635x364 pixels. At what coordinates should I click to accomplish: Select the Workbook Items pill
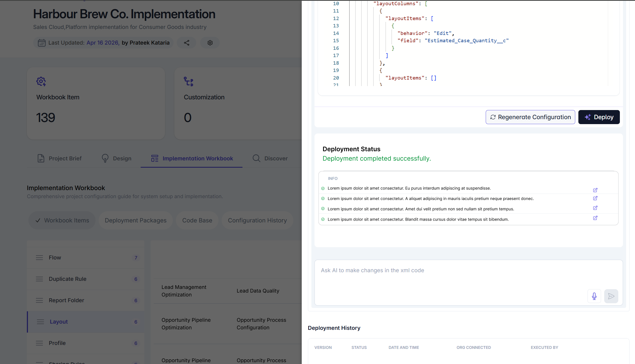62,220
